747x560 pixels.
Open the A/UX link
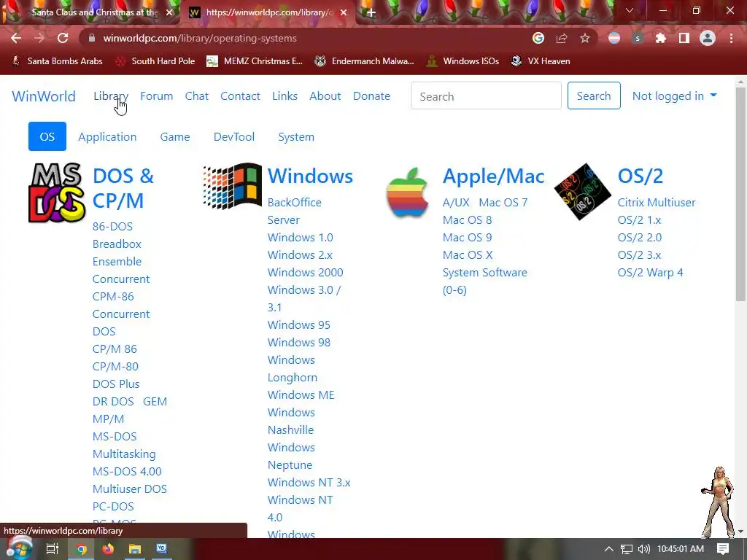pos(456,203)
